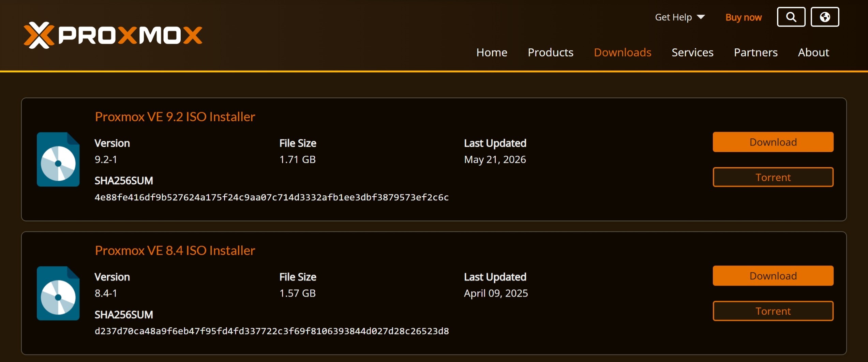Click the Proxmox VE 9.2 disc icon
The width and height of the screenshot is (868, 362).
coord(58,159)
